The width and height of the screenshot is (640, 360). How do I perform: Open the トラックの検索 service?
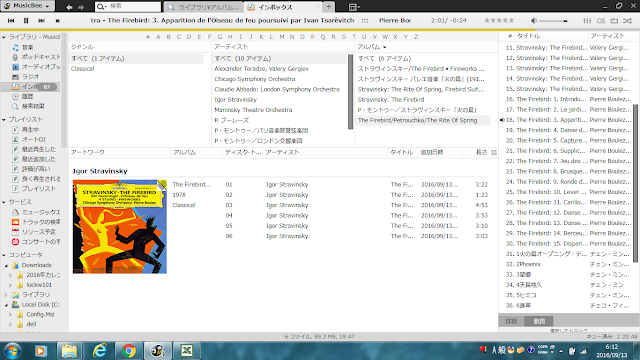pyautogui.click(x=36, y=222)
